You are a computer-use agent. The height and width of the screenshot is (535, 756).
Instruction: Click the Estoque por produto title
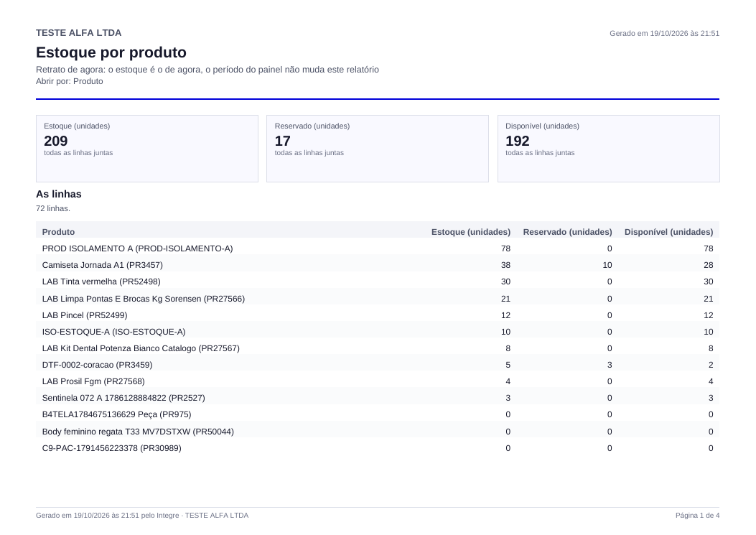tap(111, 52)
